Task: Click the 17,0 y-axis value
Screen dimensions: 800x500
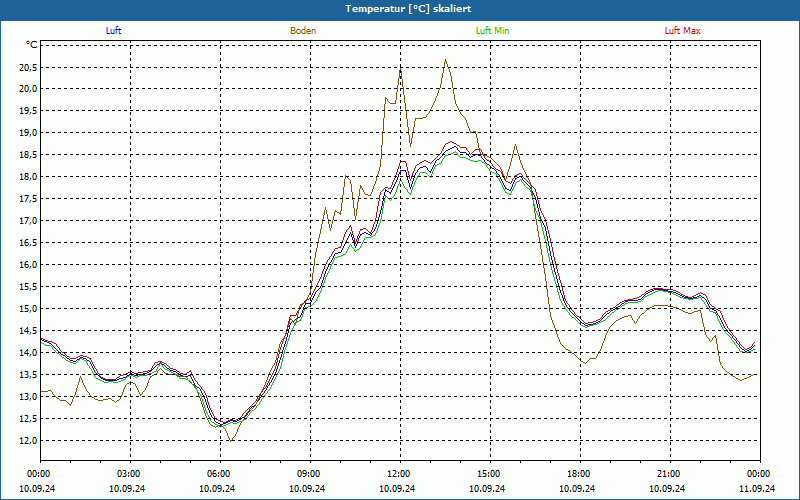Action: (x=29, y=220)
